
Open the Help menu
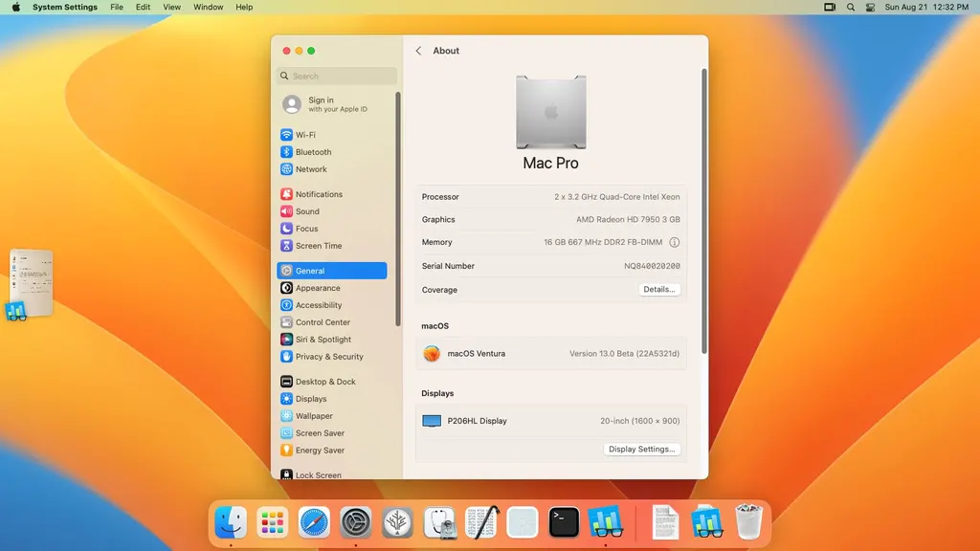pyautogui.click(x=244, y=8)
